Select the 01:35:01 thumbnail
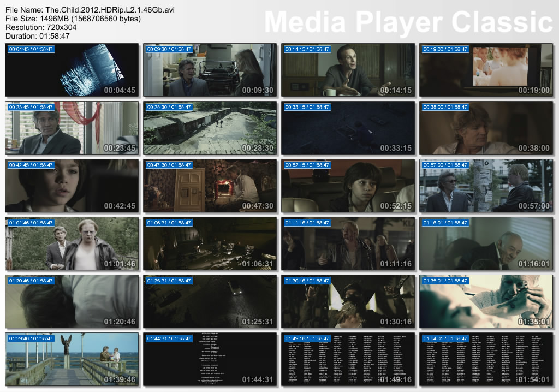Viewport: 559px width, 392px height. [x=486, y=301]
